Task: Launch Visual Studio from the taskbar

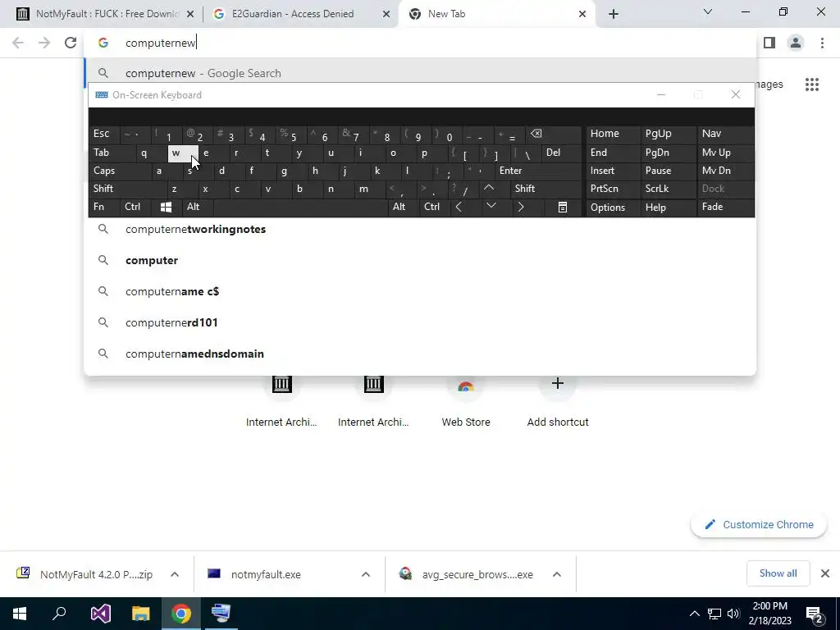Action: 100,614
